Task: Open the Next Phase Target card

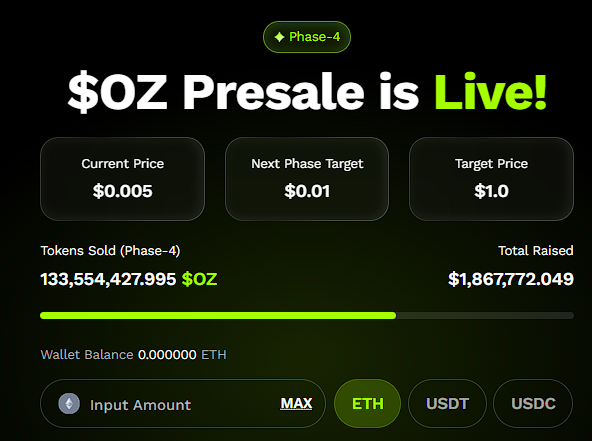Action: (307, 179)
